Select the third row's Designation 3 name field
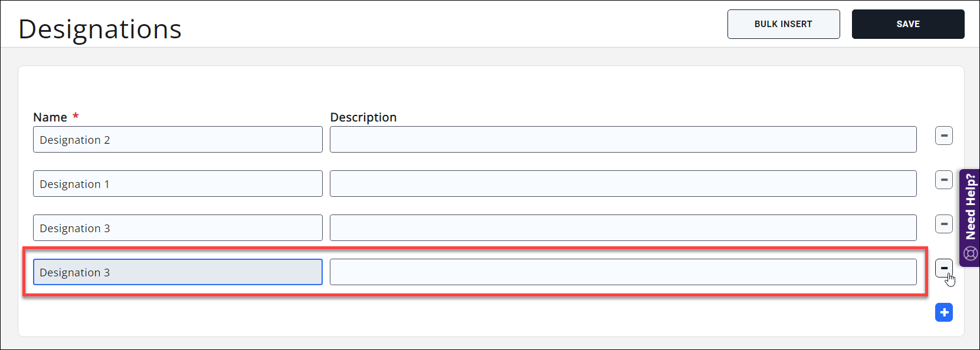Image resolution: width=980 pixels, height=350 pixels. (x=177, y=228)
